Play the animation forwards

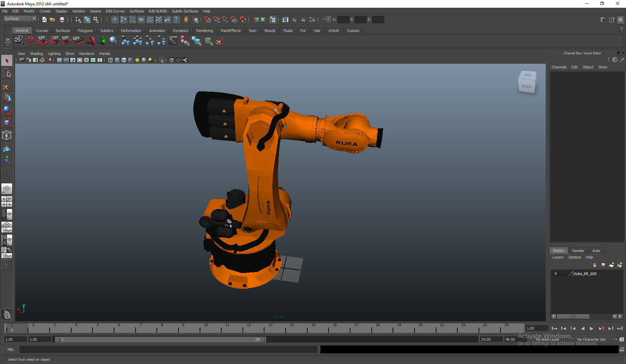592,329
